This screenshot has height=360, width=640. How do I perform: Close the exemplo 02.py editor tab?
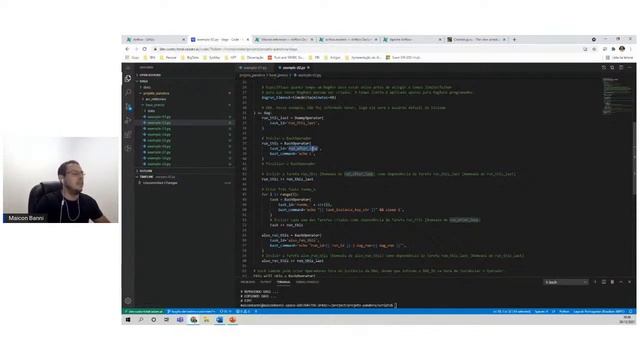[x=309, y=68]
